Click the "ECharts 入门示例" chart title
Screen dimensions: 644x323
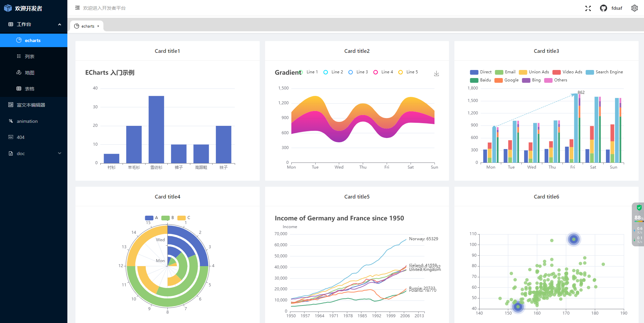click(110, 73)
